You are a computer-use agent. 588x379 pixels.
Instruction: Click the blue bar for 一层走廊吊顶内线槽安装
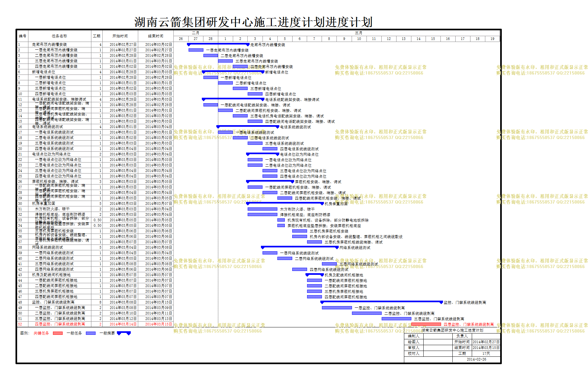(x=196, y=50)
